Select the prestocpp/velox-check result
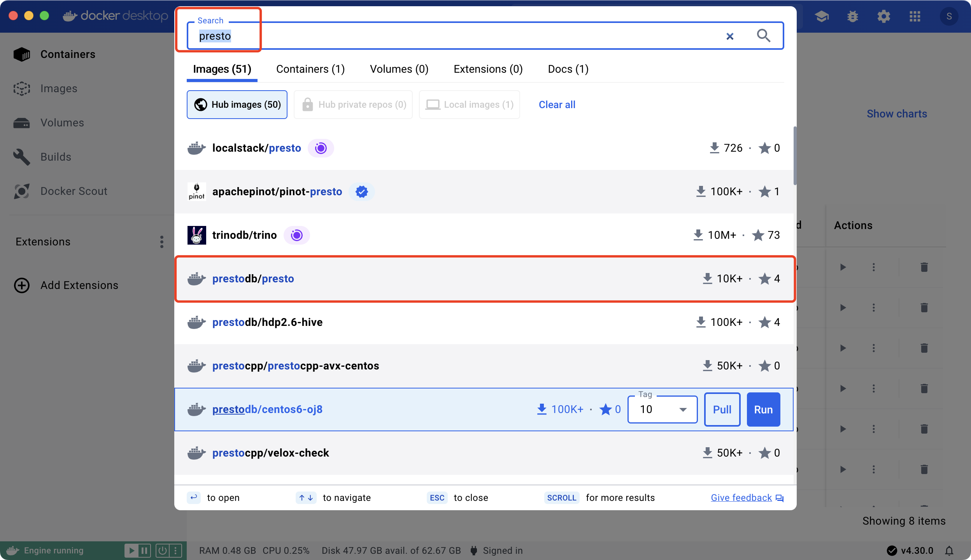 [x=484, y=453]
